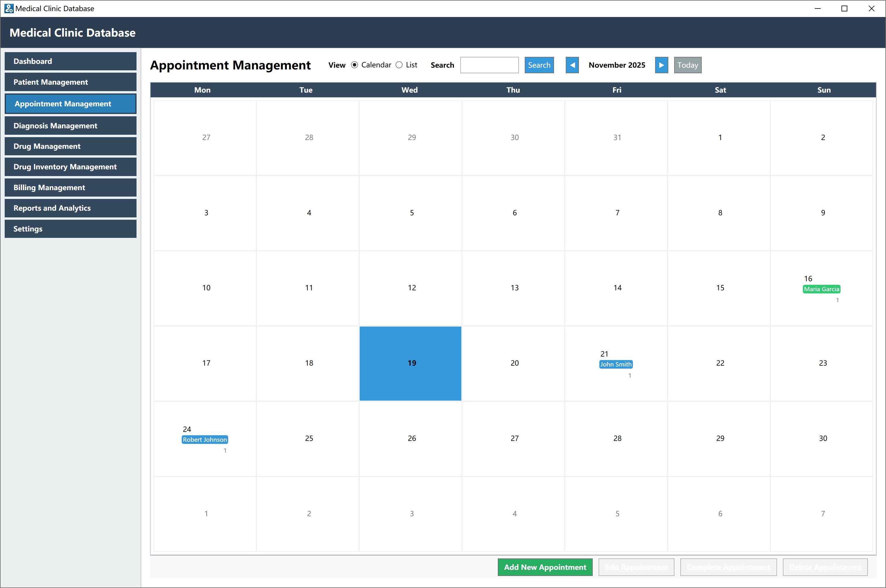
Task: Click inside the Search text field
Action: [x=489, y=65]
